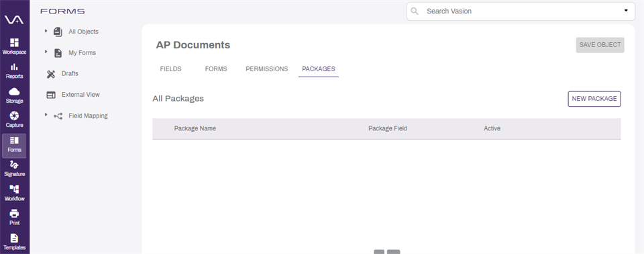Click the External View window icon
The height and width of the screenshot is (254, 644).
(x=51, y=95)
